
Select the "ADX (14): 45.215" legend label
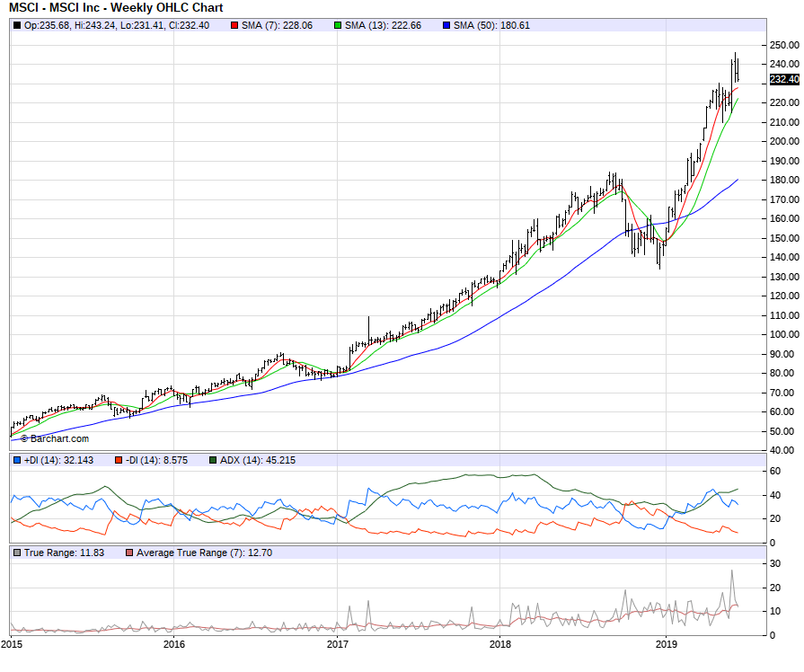pyautogui.click(x=258, y=460)
